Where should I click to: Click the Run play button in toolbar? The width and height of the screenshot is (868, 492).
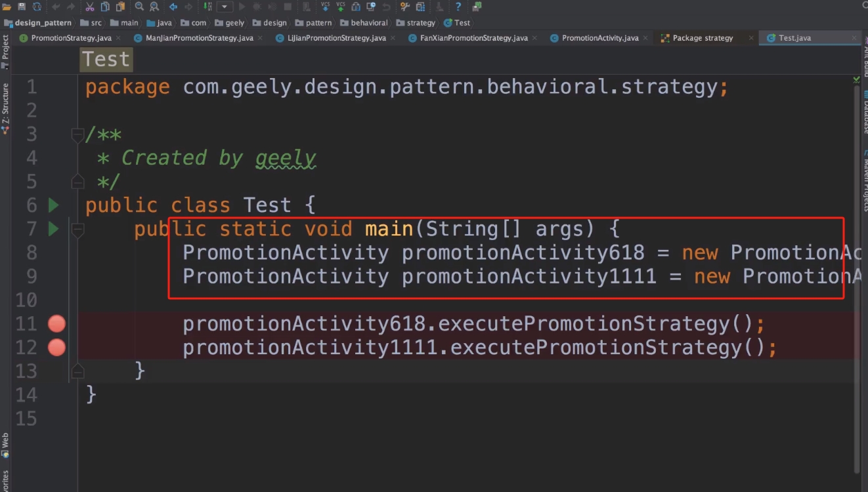point(242,7)
